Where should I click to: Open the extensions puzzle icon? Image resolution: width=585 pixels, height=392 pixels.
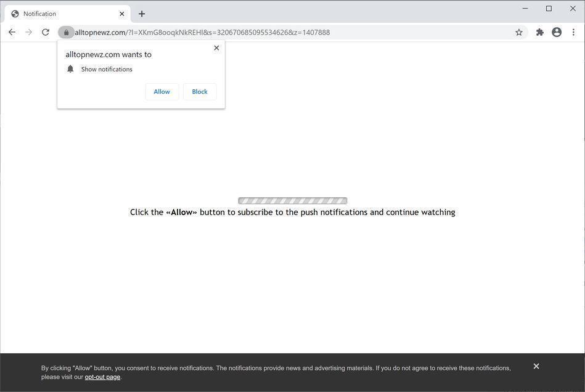pyautogui.click(x=540, y=33)
